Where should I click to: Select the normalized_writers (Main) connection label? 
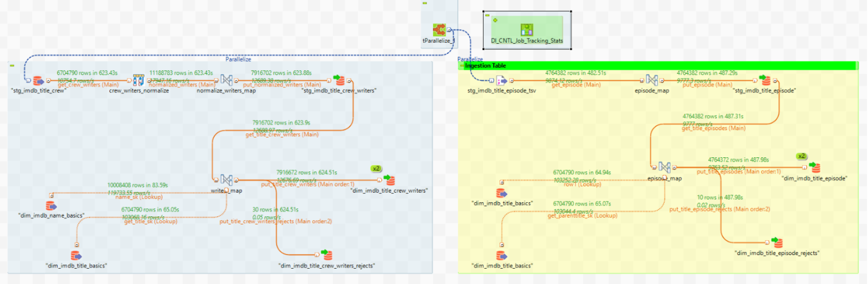pyautogui.click(x=182, y=84)
